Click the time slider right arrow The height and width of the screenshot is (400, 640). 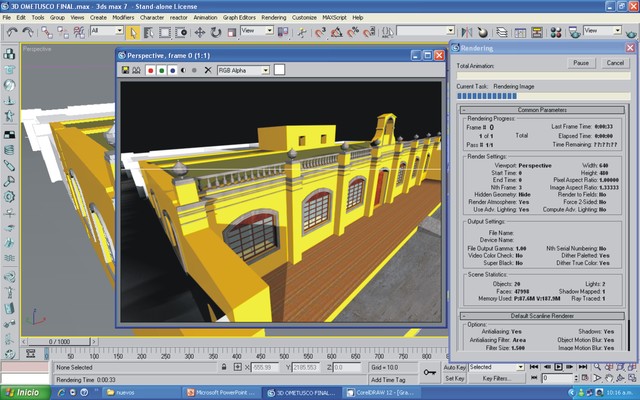94,341
